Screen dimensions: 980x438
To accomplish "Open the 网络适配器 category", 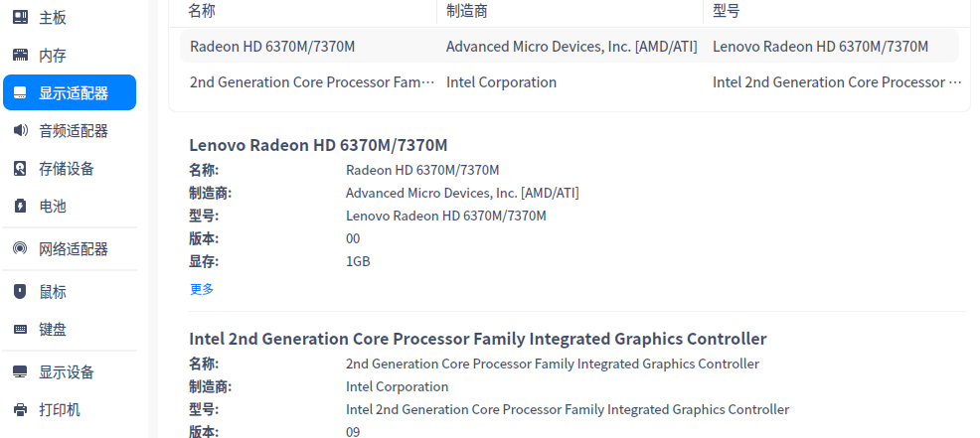I will point(73,248).
